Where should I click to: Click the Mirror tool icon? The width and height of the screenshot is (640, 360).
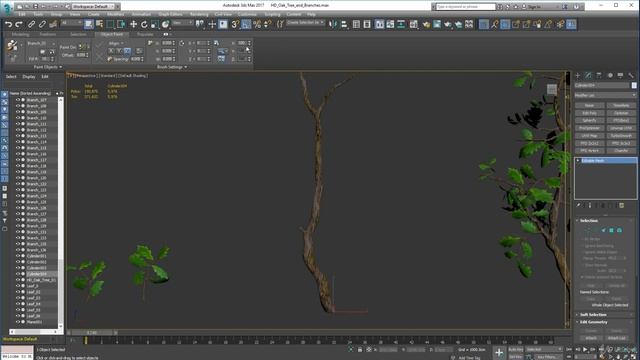point(333,24)
